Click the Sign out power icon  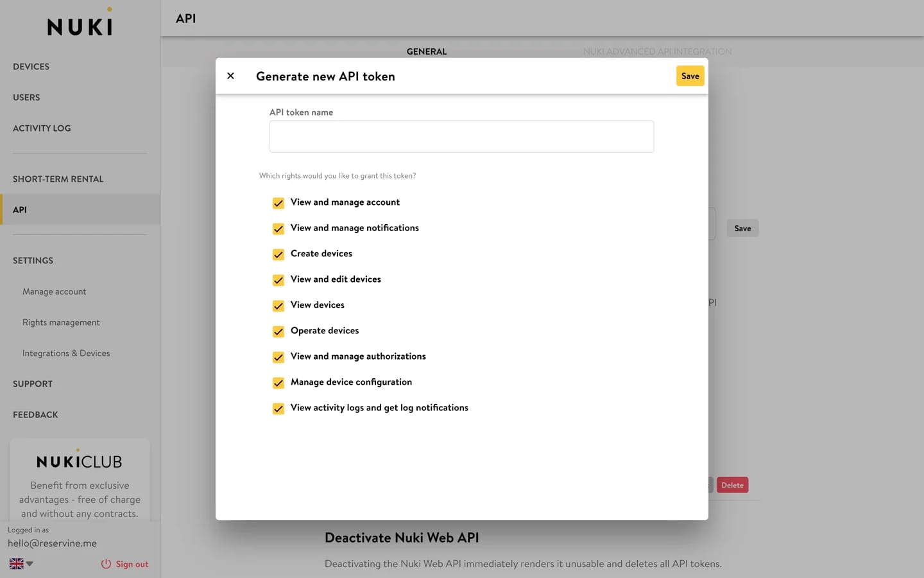click(106, 564)
